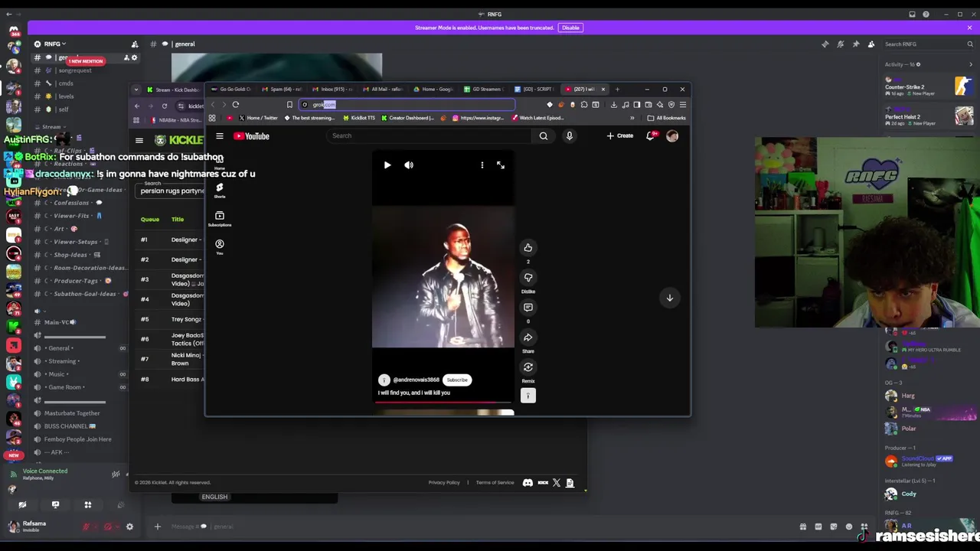The image size is (980, 551).
Task: Open the Creator Dashboard bookmark
Action: click(x=407, y=118)
